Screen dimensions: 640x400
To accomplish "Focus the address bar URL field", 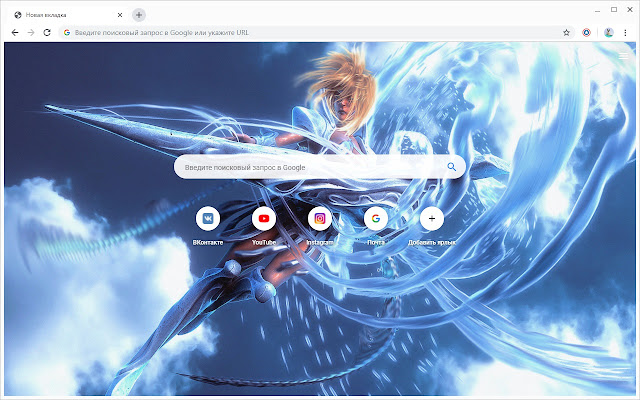I will tap(314, 33).
